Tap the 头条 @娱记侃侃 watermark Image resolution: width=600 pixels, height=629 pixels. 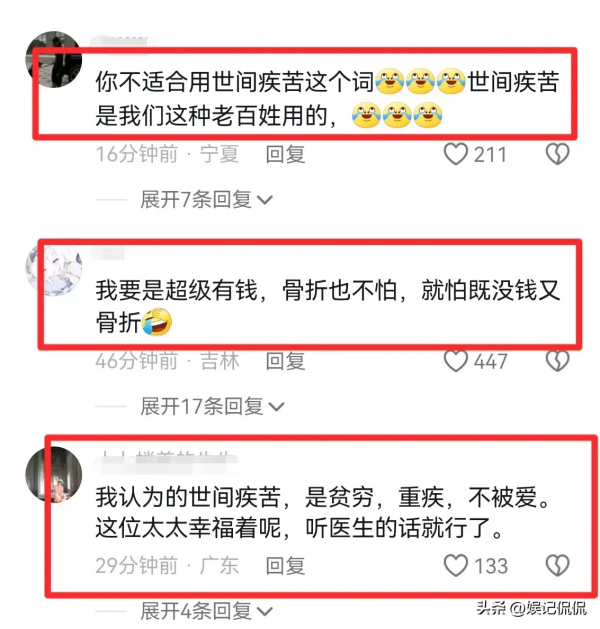click(x=532, y=608)
